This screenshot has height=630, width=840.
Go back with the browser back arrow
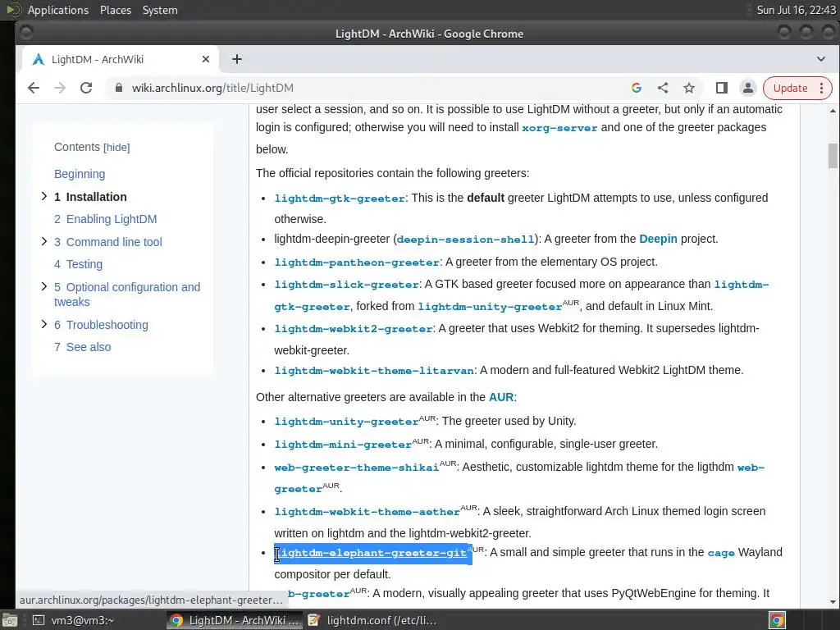tap(33, 88)
